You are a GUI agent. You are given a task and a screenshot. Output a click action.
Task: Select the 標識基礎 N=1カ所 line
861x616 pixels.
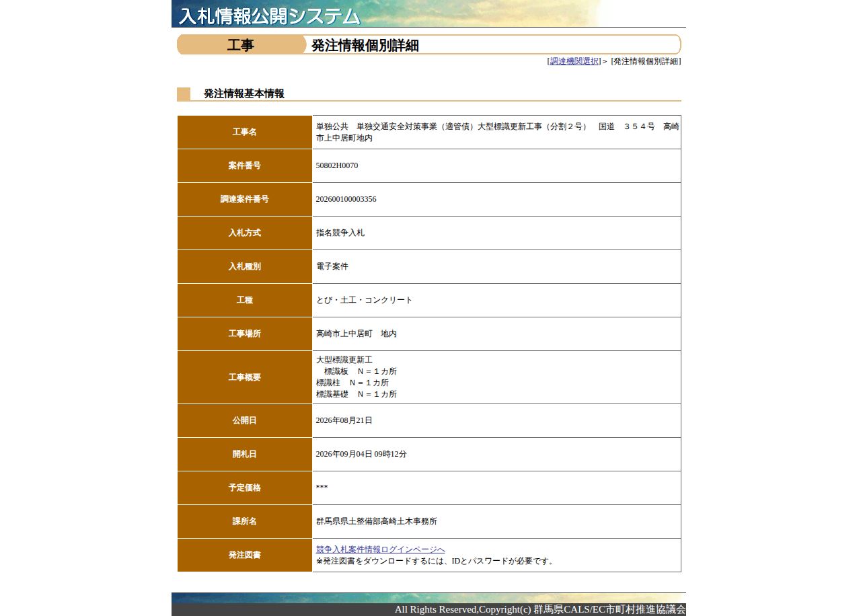(x=357, y=394)
